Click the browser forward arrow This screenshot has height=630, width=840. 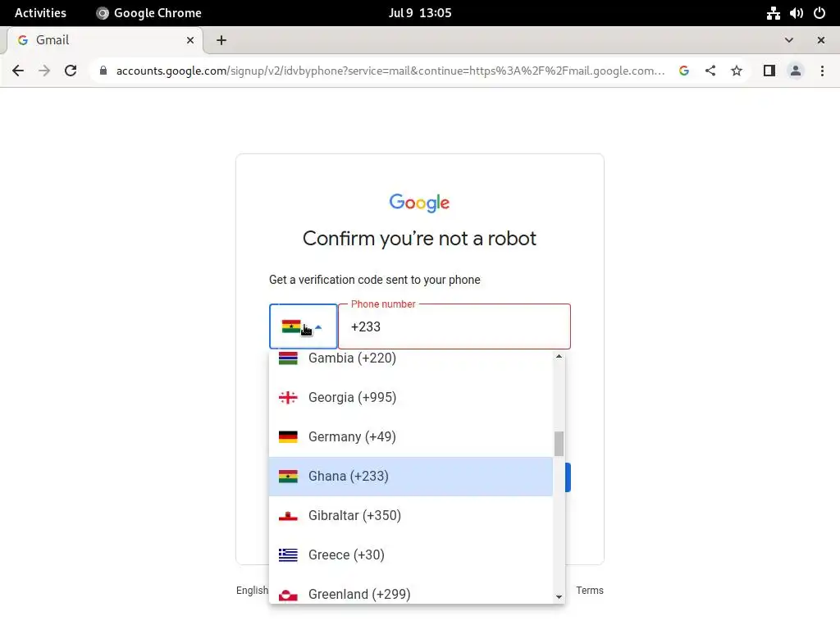(44, 71)
